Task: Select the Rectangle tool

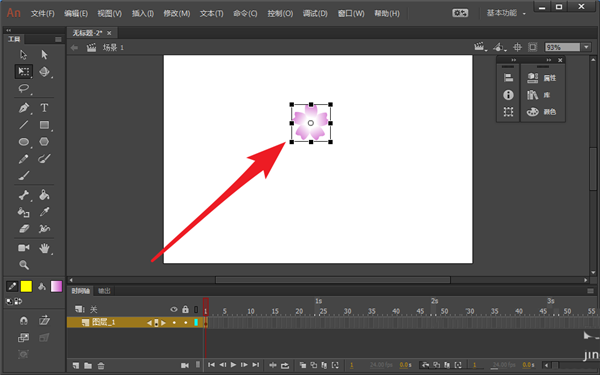Action: tap(44, 125)
